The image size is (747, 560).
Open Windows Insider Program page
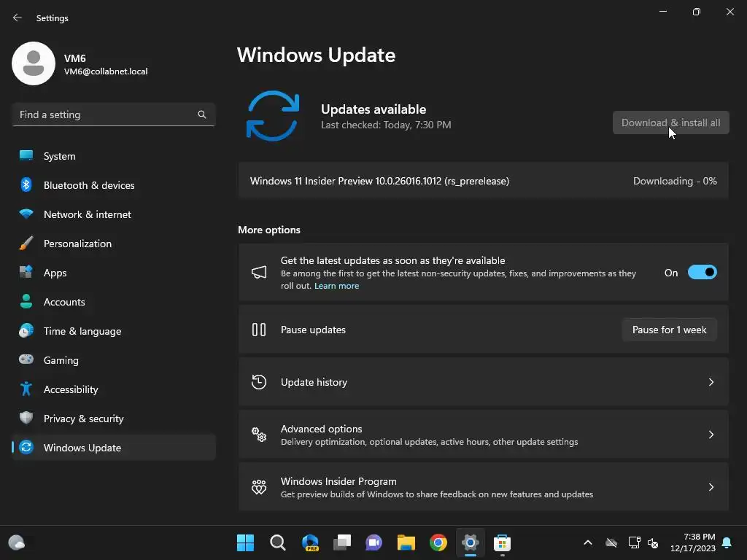click(483, 486)
